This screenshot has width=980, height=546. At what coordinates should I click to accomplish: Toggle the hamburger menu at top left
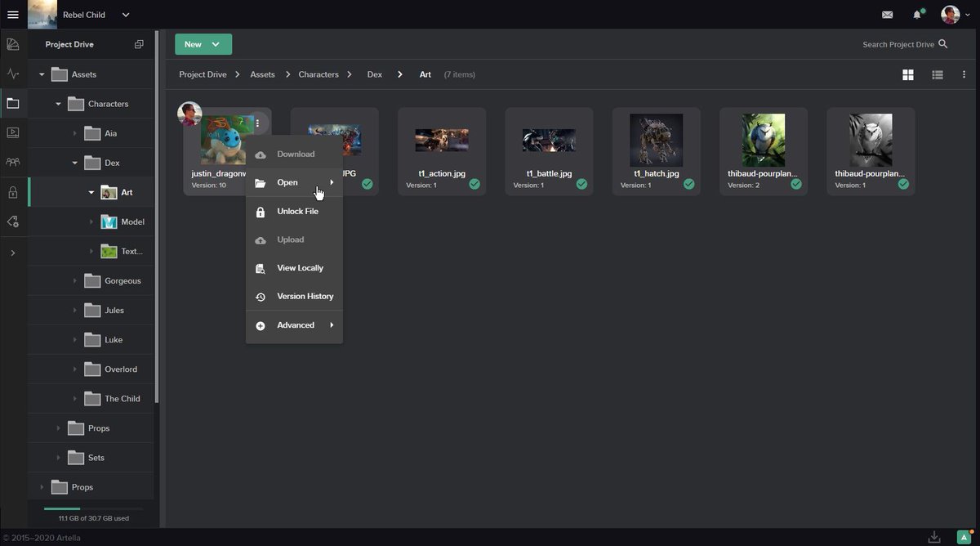point(12,14)
